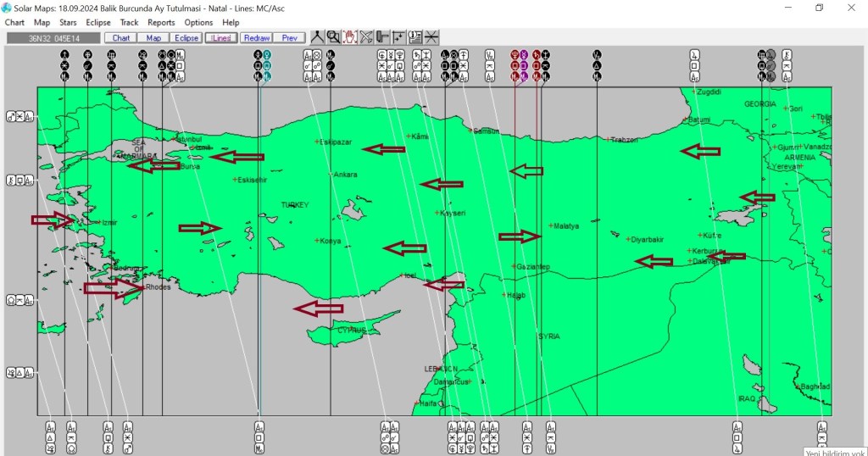This screenshot has height=456, width=868.
Task: Select the compass divider measuring tool
Action: click(x=317, y=37)
